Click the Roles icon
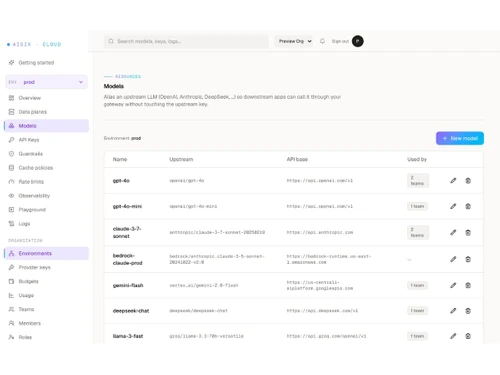 tap(11, 337)
